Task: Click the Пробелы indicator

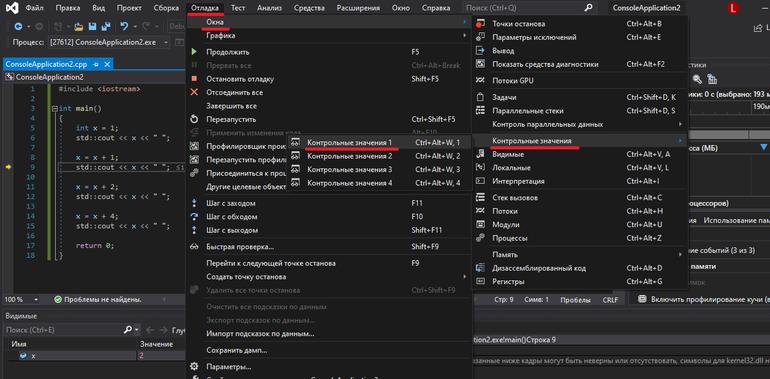Action: 575,300
